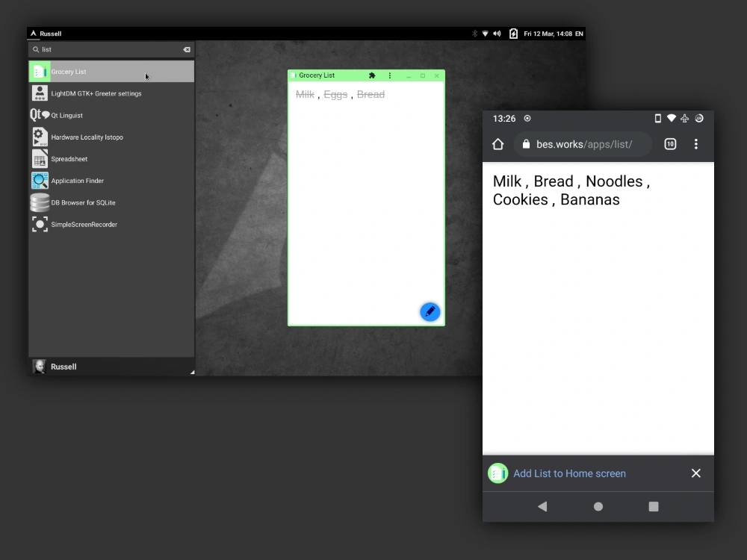Viewport: 747px width, 560px height.
Task: Click the magnifier icon in the launcher search
Action: 36,49
